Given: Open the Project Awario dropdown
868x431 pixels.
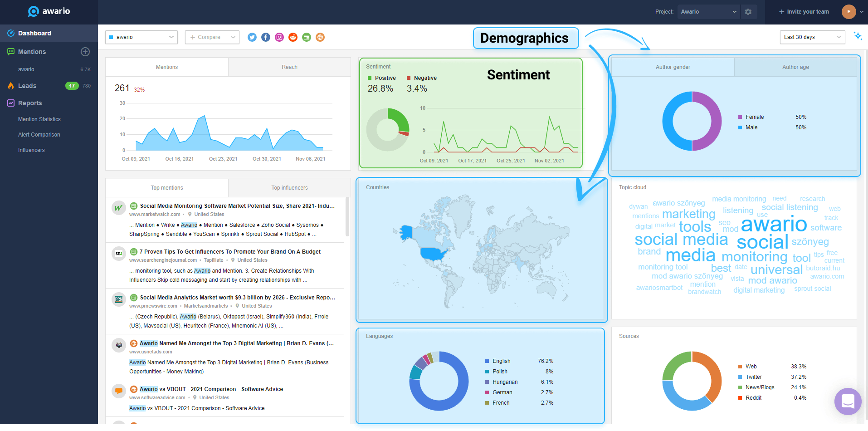Looking at the screenshot, I should [708, 12].
